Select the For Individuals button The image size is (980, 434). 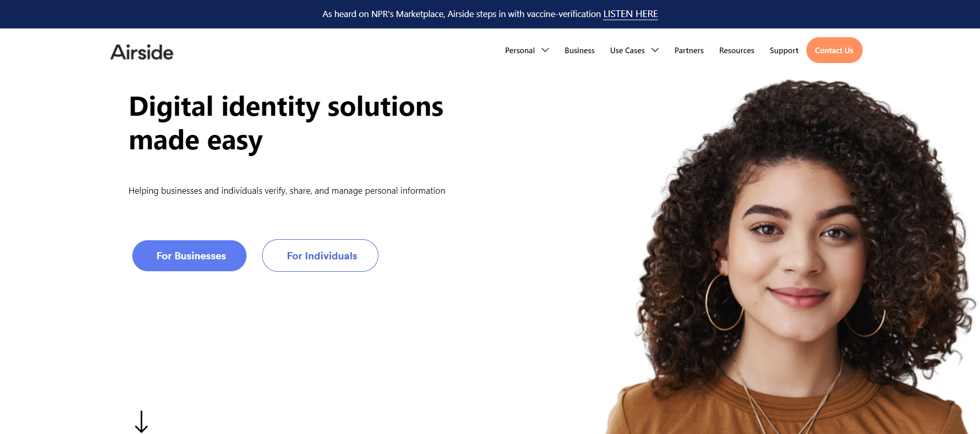coord(320,256)
